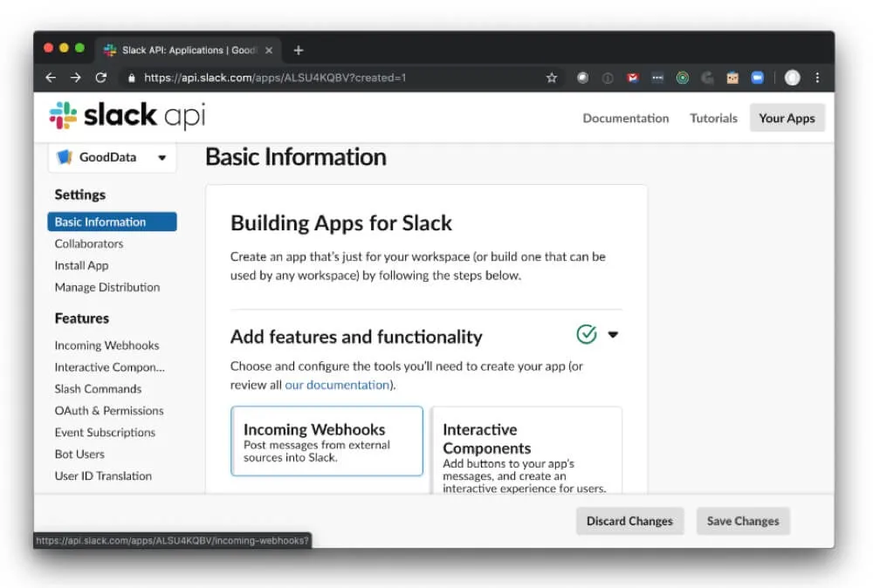Viewport: 873px width, 588px height.
Task: Bookmark this page using the star icon
Action: [552, 77]
